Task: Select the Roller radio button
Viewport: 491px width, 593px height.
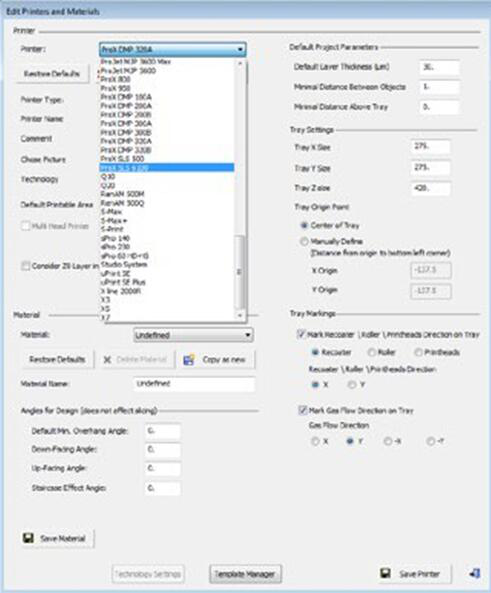Action: pyautogui.click(x=372, y=352)
